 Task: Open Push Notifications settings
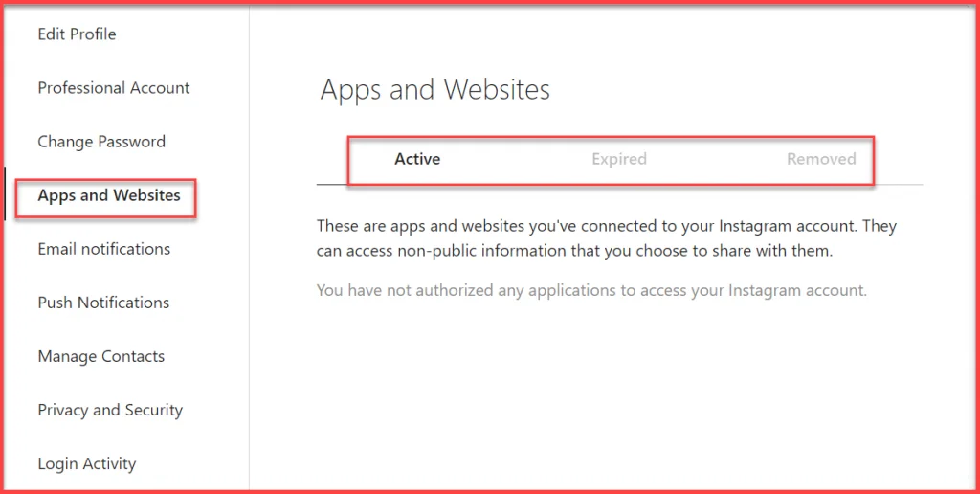click(x=103, y=303)
